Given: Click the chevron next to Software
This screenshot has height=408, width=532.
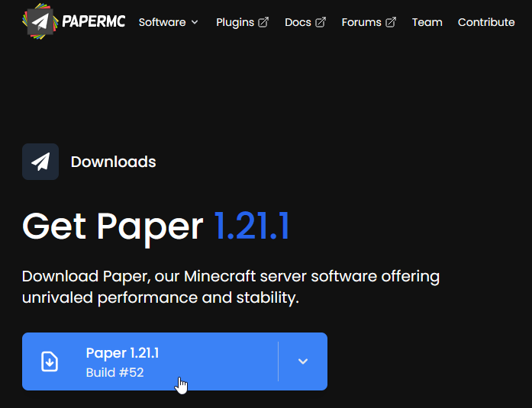Looking at the screenshot, I should tap(195, 22).
